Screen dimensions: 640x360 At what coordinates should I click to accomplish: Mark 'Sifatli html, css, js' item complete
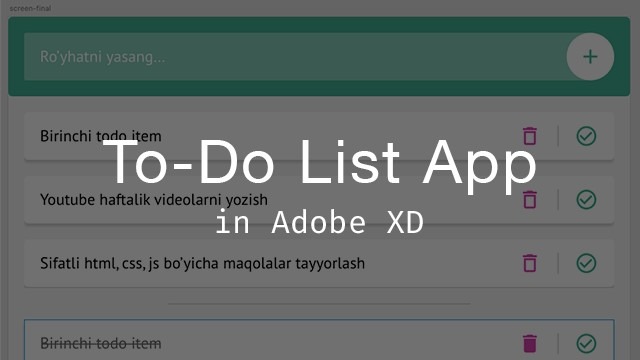pos(586,263)
